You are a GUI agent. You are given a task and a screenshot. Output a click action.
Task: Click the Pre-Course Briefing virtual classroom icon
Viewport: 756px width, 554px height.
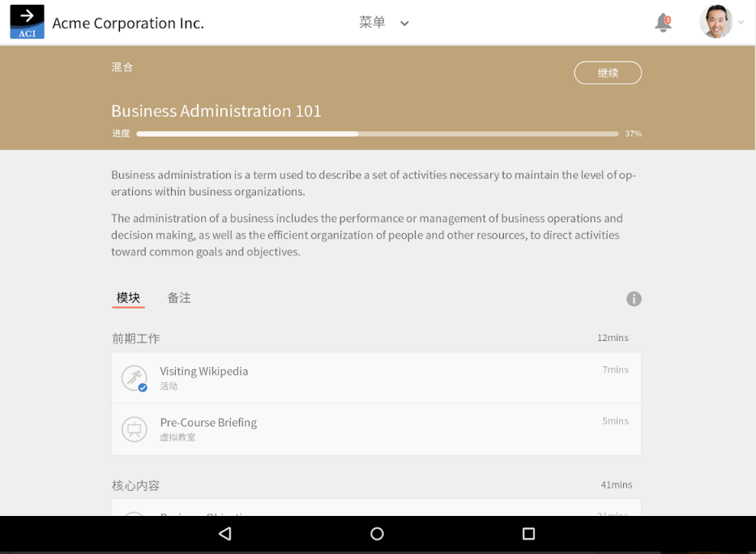(134, 429)
